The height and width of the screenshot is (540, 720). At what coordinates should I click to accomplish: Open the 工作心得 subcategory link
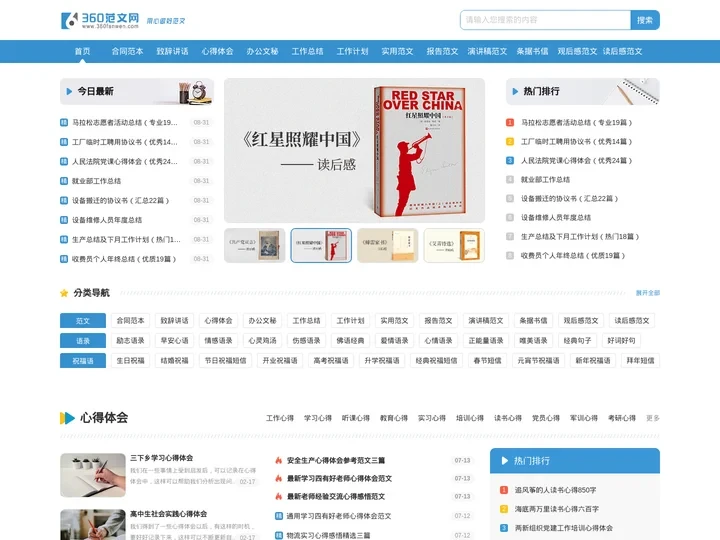pyautogui.click(x=280, y=418)
